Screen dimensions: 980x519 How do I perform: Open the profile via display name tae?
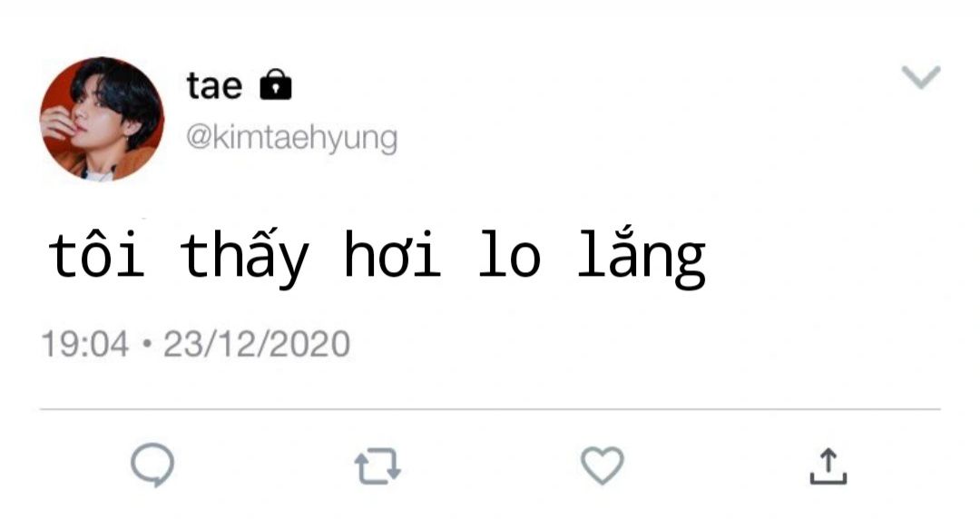pos(214,85)
